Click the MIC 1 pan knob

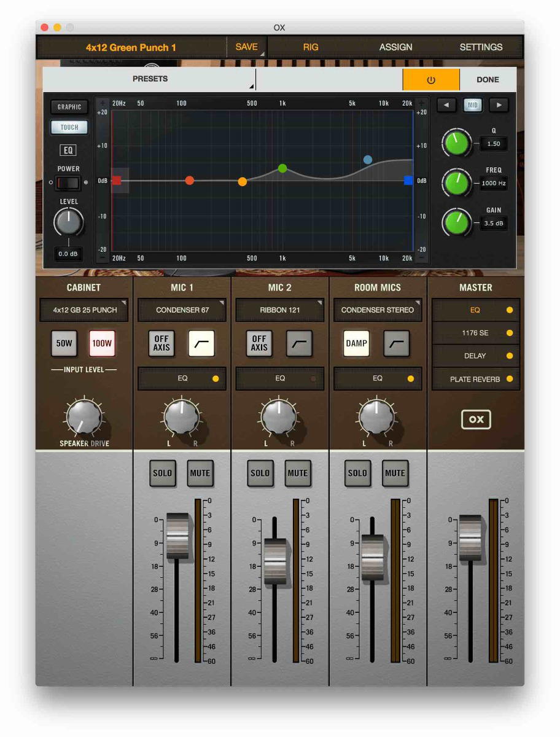click(182, 417)
